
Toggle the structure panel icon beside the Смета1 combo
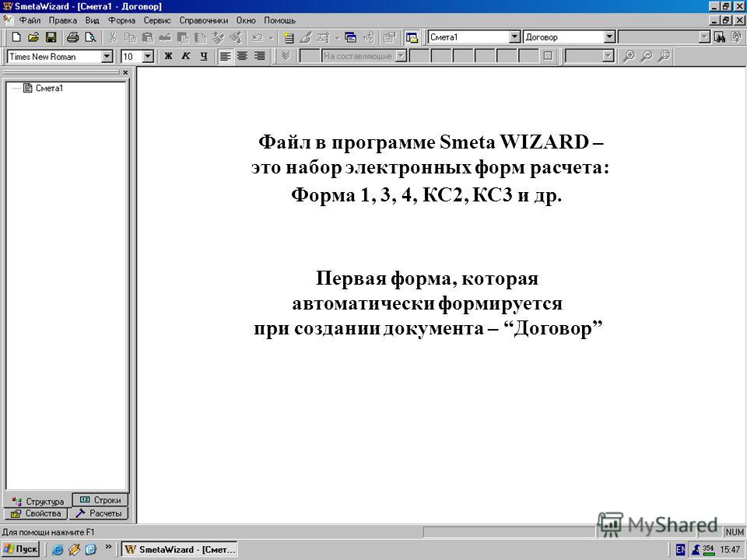coord(412,37)
